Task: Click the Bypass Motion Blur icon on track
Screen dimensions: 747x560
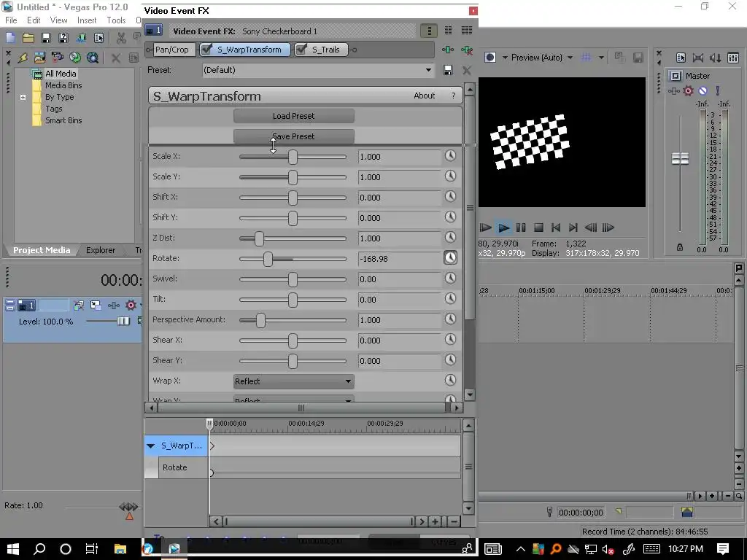Action: coord(79,305)
